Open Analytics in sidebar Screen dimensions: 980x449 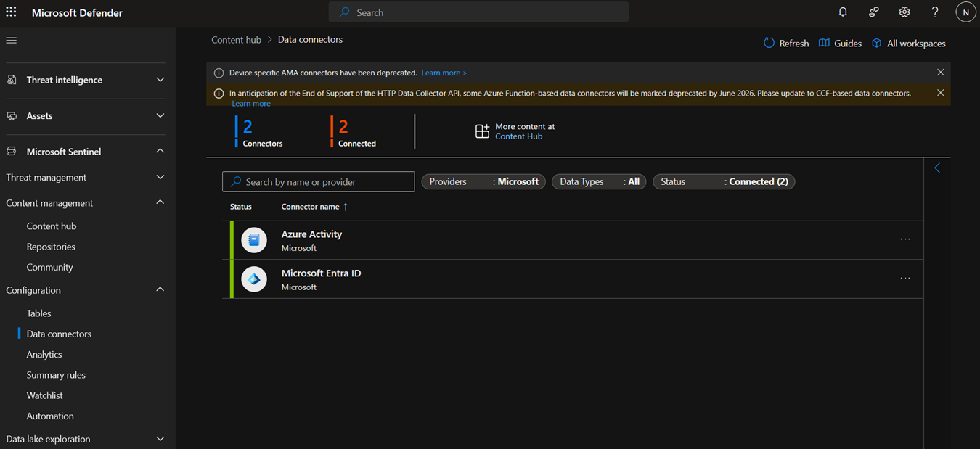coord(44,354)
